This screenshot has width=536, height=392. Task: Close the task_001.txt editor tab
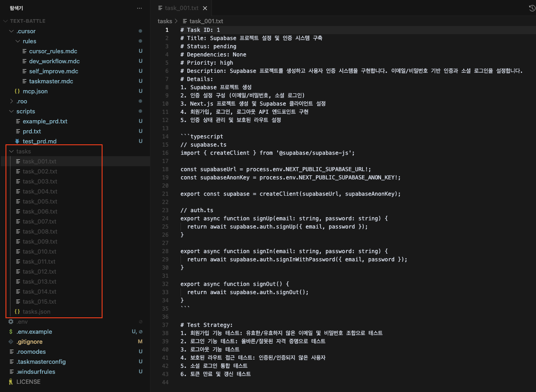(x=205, y=8)
